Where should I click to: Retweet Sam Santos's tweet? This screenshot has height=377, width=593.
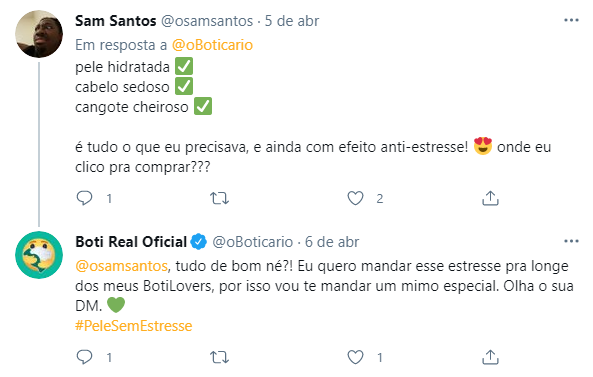[219, 198]
